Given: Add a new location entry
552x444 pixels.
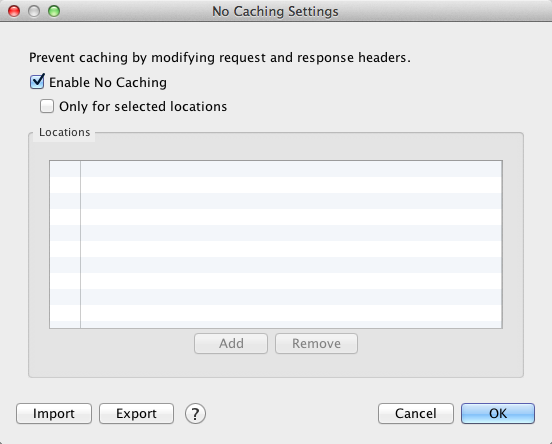Looking at the screenshot, I should coord(231,343).
